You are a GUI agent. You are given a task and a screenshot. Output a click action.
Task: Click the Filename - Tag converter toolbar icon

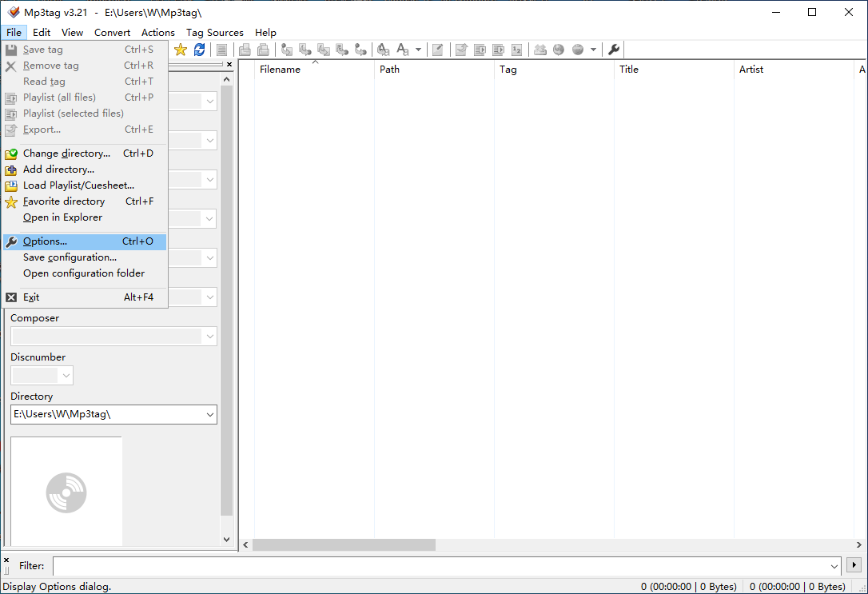coord(305,50)
